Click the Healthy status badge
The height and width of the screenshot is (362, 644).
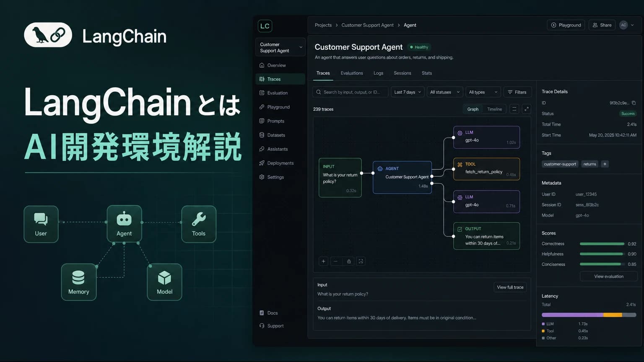[419, 47]
